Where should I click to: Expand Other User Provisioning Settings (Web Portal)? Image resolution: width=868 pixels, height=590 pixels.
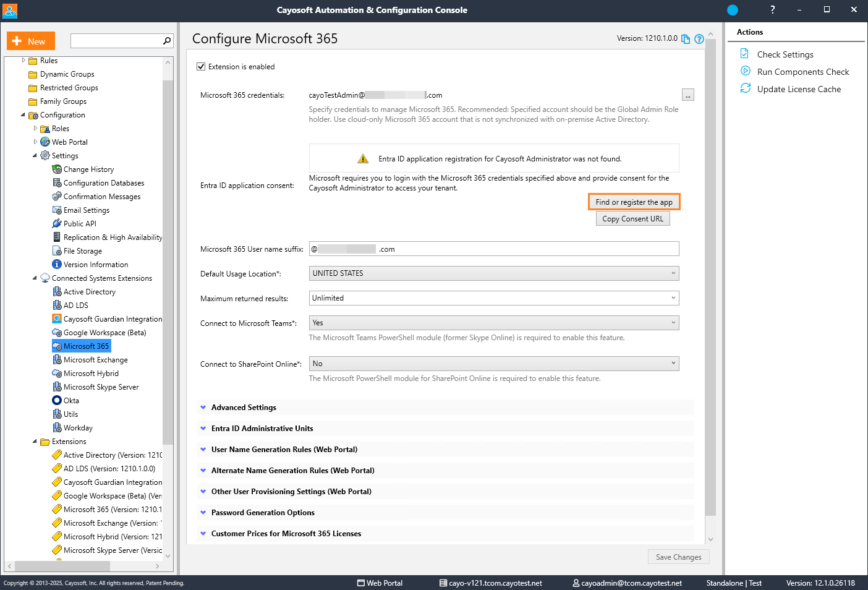[x=446, y=491]
